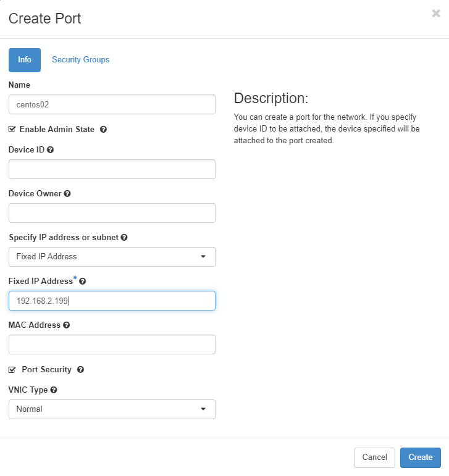Click the VNIC Type help icon
The height and width of the screenshot is (476, 449).
[x=54, y=390]
